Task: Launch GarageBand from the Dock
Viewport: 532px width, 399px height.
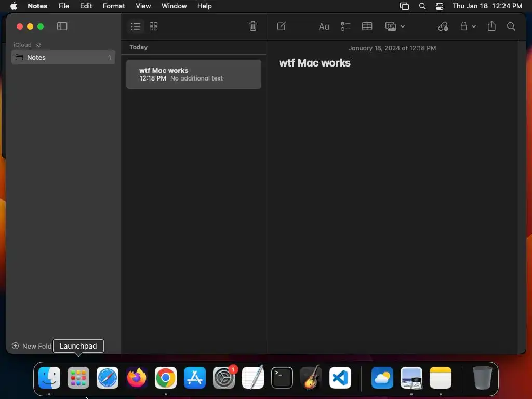Action: click(x=311, y=377)
